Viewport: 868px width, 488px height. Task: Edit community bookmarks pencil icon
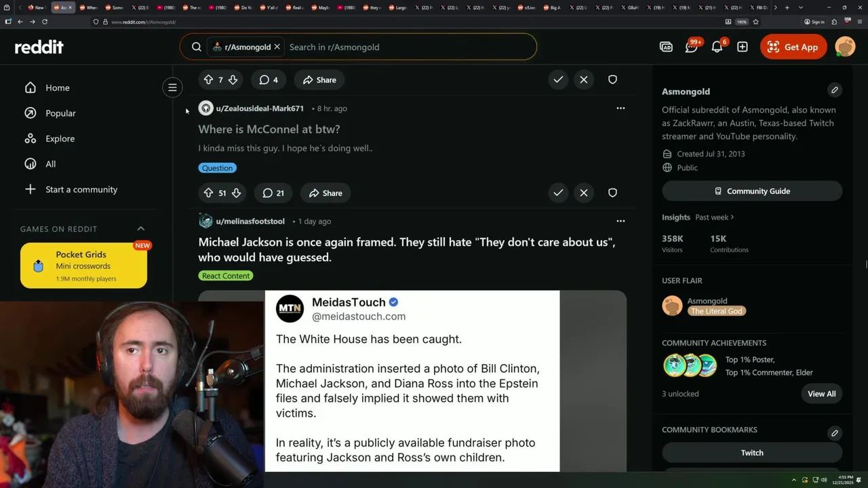point(835,433)
